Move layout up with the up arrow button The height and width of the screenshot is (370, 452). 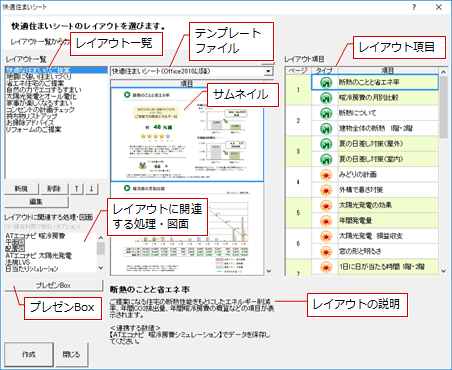[x=77, y=189]
